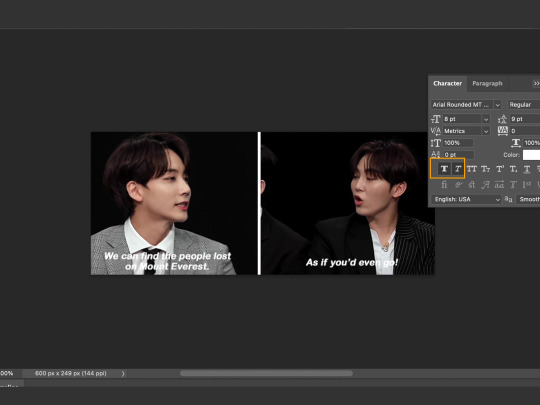
Task: Toggle Faux Bold text style
Action: click(x=444, y=169)
